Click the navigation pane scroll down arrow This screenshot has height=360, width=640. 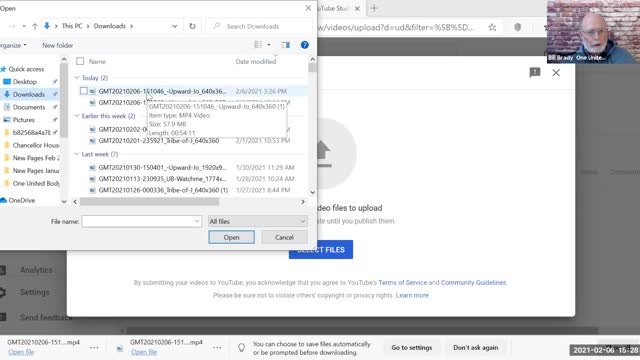(64, 202)
